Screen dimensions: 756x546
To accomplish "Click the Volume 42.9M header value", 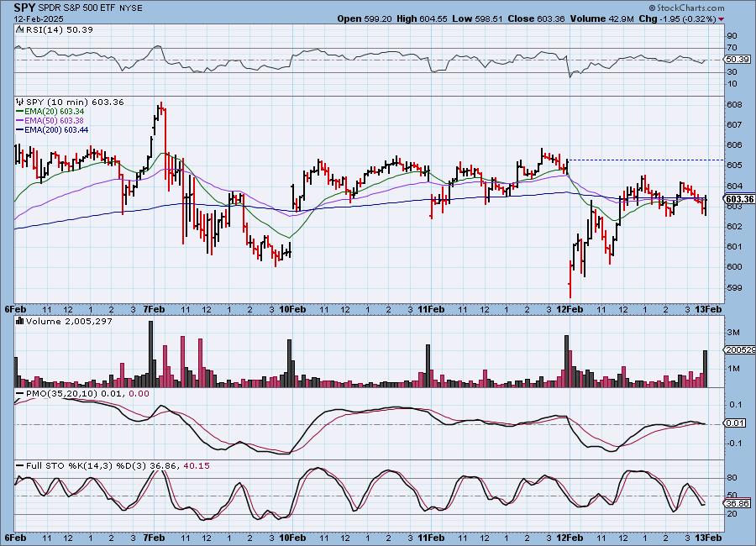I will point(601,18).
